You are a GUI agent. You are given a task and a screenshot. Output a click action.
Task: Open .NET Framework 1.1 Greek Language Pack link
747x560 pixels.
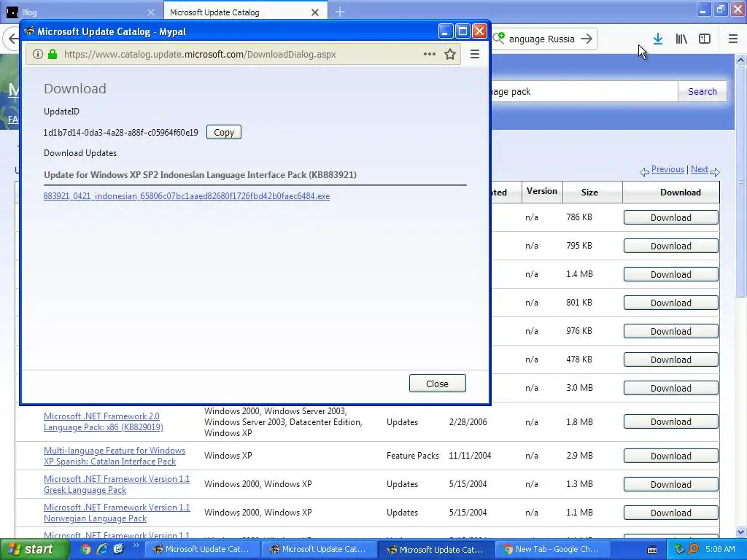click(x=117, y=484)
